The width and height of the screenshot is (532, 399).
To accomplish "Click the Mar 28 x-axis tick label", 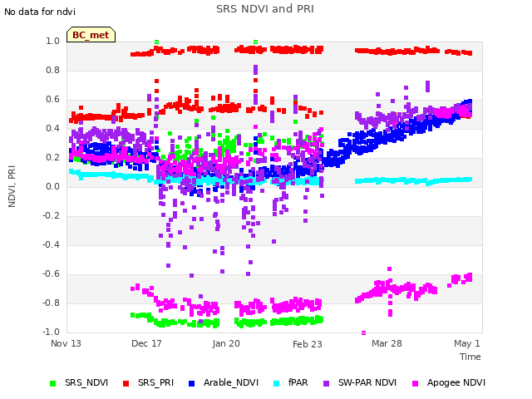I will click(x=387, y=343).
